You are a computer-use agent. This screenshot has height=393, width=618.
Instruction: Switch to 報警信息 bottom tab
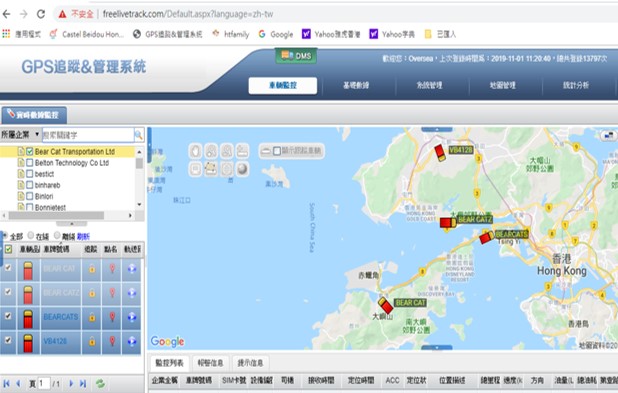(210, 363)
